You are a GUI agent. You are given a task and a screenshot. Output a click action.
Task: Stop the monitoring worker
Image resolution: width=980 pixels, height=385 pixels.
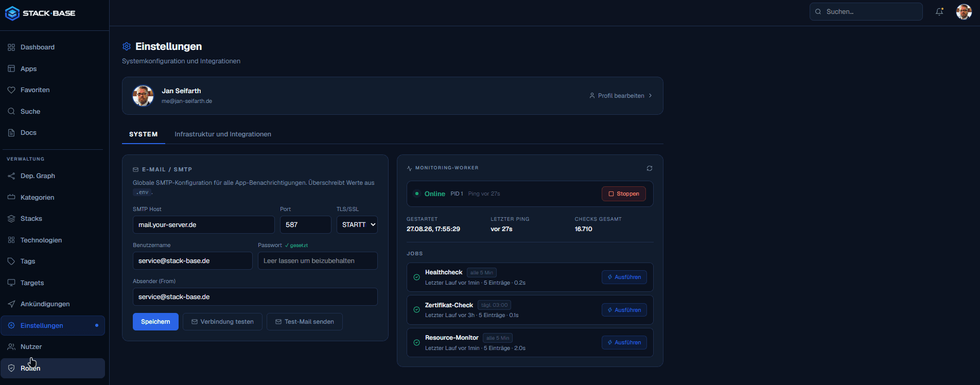tap(624, 194)
